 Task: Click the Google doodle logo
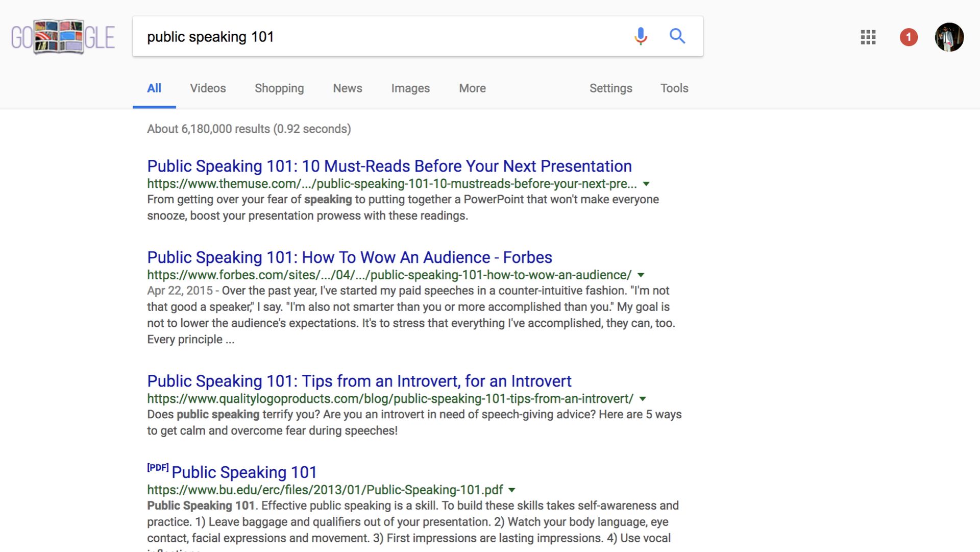(x=62, y=36)
